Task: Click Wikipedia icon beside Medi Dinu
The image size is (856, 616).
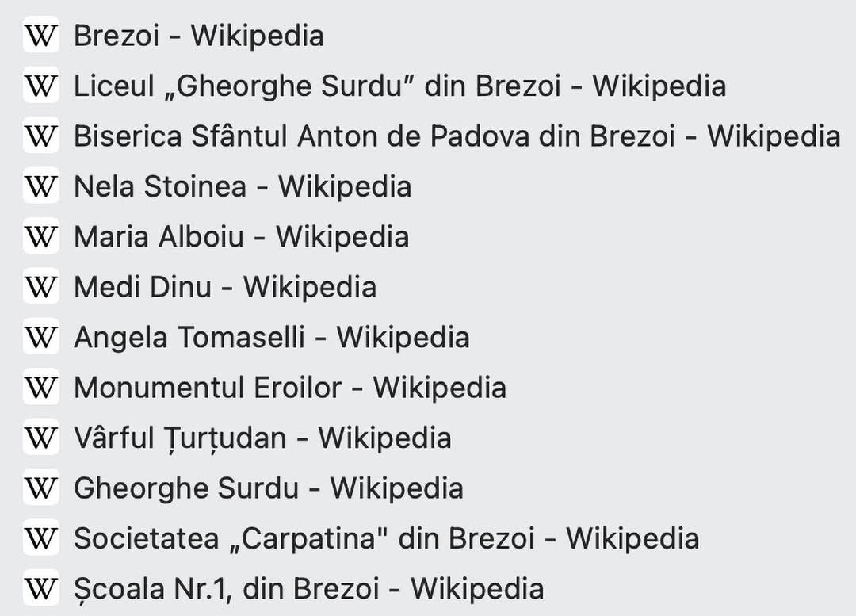Action: (x=41, y=287)
